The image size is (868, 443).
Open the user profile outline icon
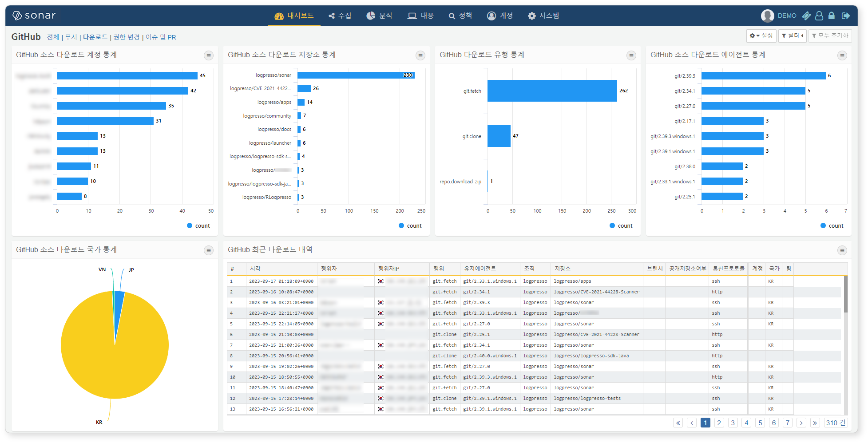819,16
